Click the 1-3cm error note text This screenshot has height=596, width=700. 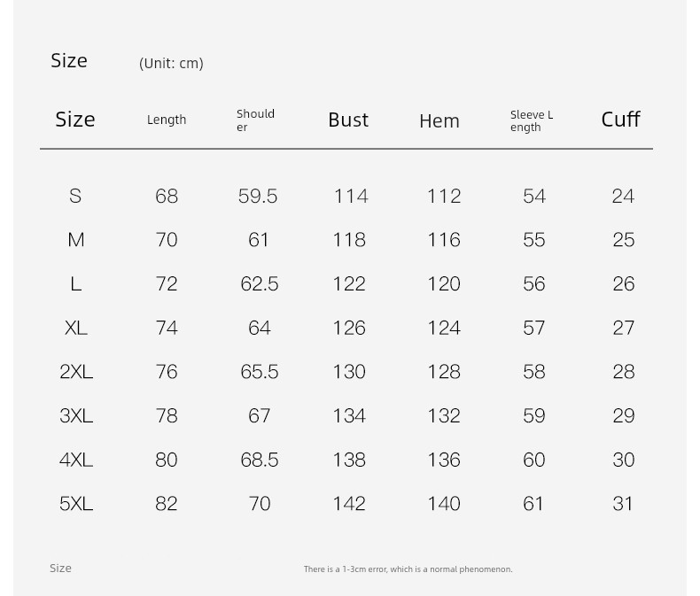pyautogui.click(x=408, y=569)
